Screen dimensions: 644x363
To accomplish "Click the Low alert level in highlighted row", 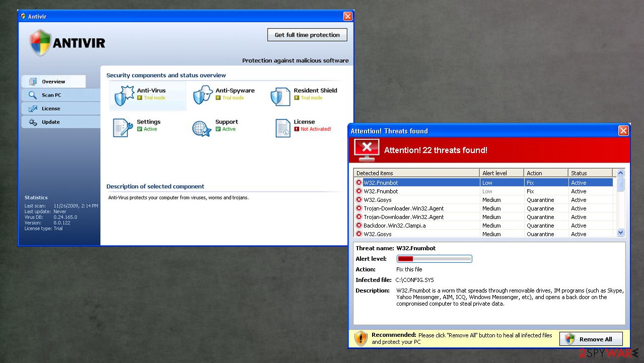I will 487,183.
